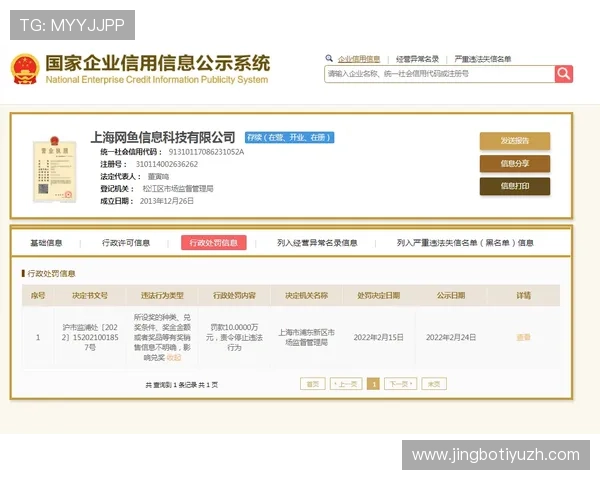View penalty details via 查看 link
This screenshot has width=600, height=480.
pos(523,337)
